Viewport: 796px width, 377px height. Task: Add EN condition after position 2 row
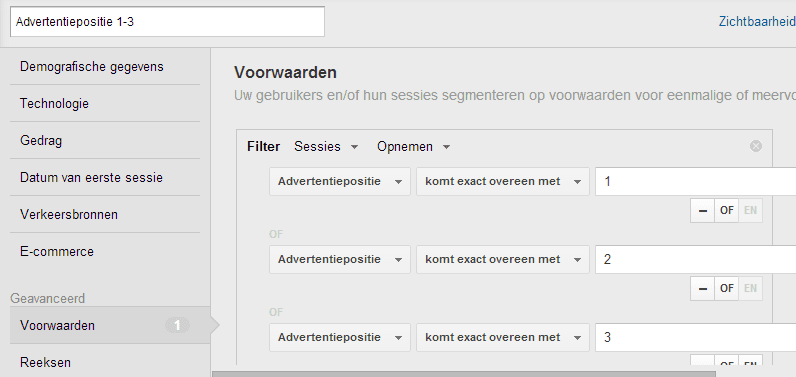[750, 289]
